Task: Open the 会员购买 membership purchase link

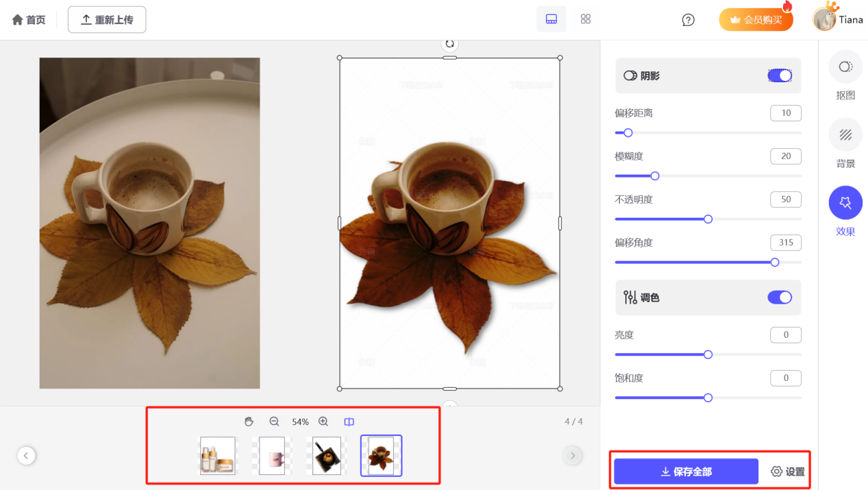Action: click(756, 19)
